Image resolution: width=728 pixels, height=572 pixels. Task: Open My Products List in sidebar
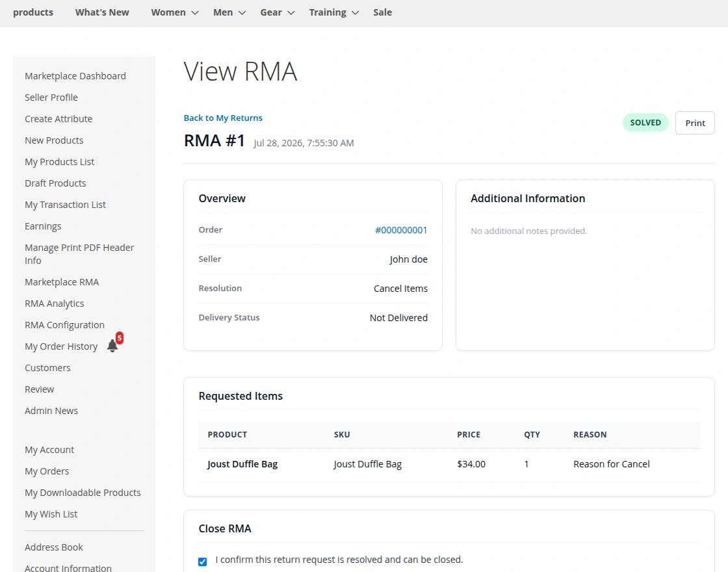point(59,162)
